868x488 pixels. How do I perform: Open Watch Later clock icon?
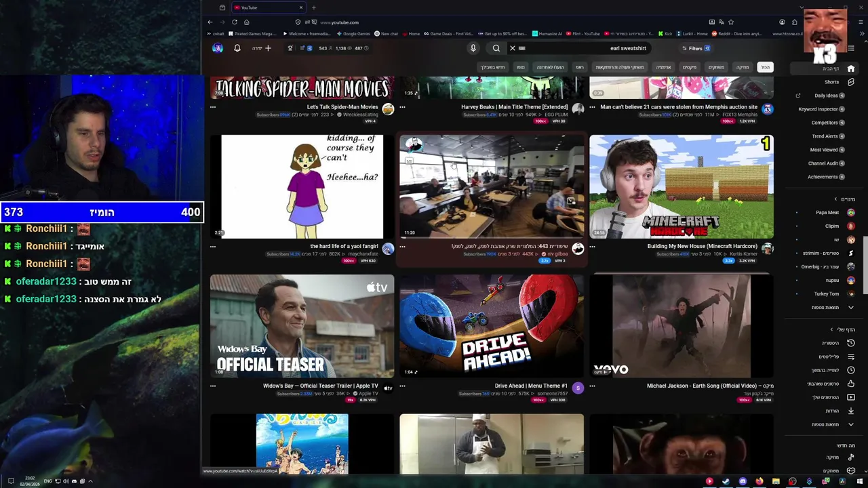tap(851, 370)
